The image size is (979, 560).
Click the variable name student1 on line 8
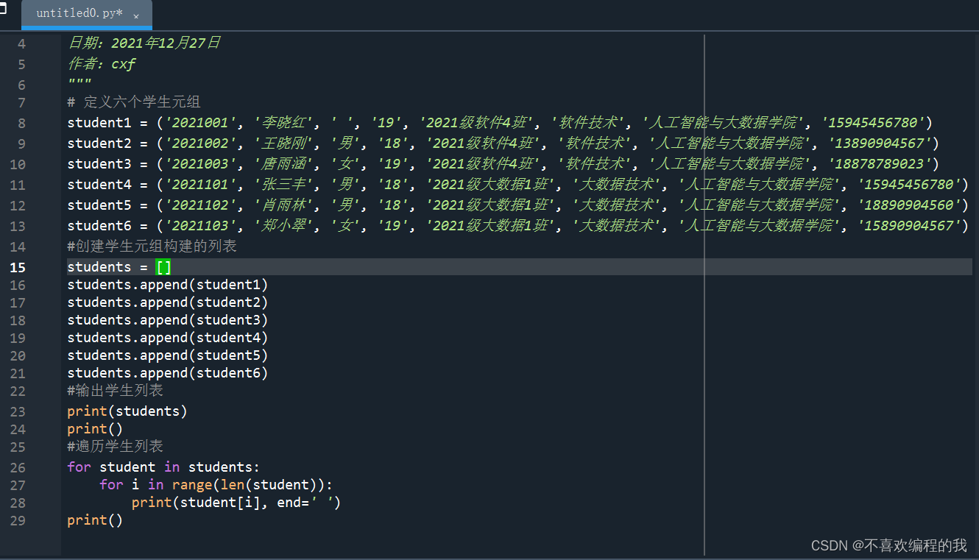[x=99, y=122]
